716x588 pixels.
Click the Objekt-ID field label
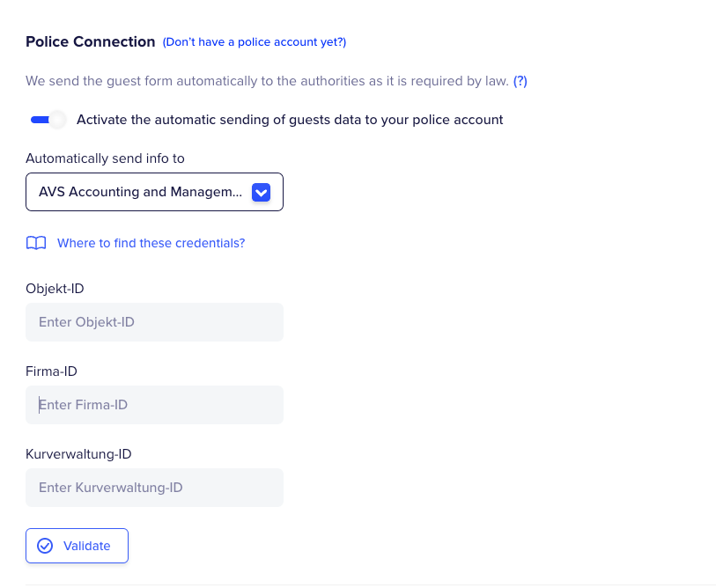[x=55, y=289]
